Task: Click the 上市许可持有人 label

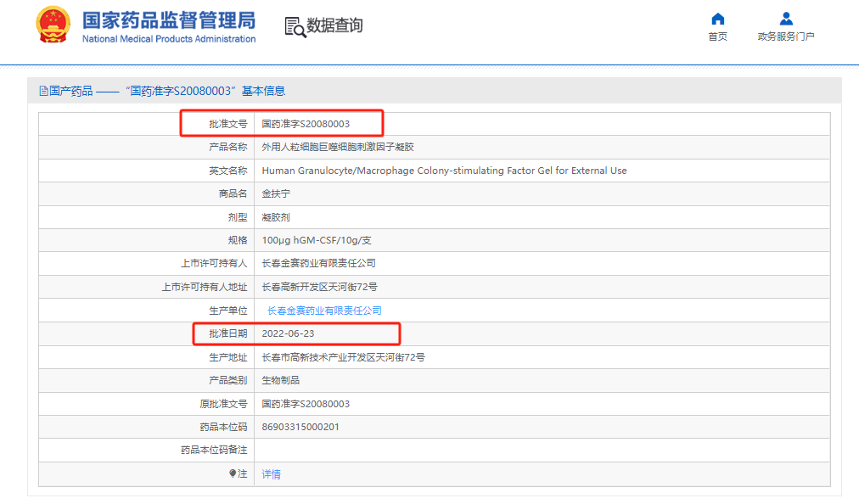Action: pyautogui.click(x=214, y=263)
